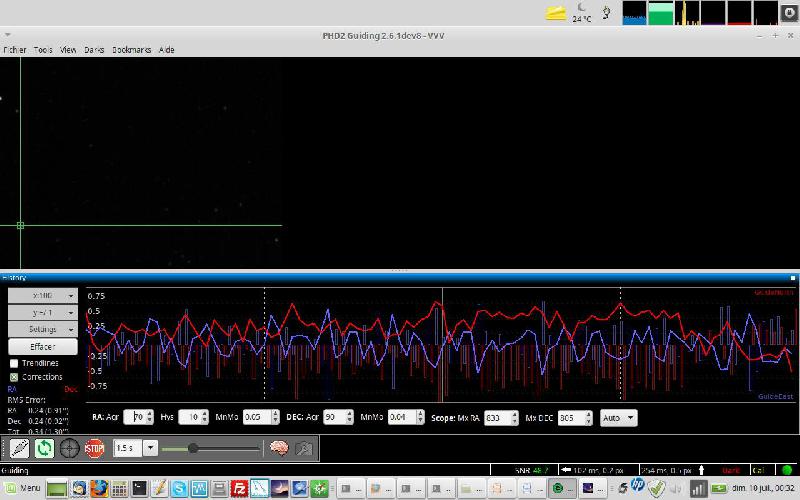
Task: Click the camera connect equipment icon
Action: pyautogui.click(x=19, y=448)
